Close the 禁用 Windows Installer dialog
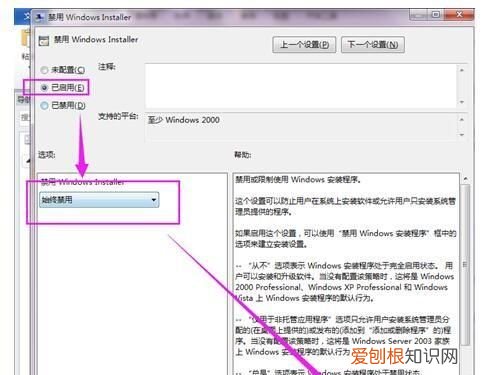The height and width of the screenshot is (375, 484). pos(459,15)
